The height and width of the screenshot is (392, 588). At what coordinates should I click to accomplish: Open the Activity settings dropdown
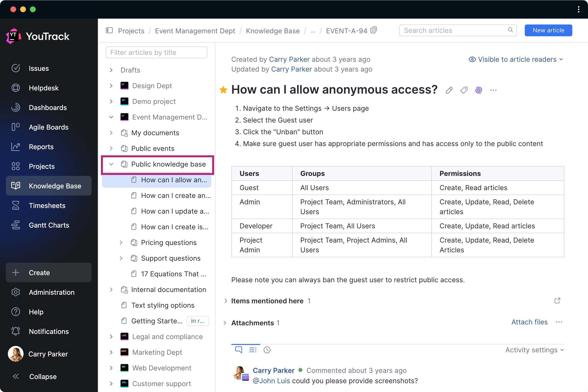pos(534,350)
